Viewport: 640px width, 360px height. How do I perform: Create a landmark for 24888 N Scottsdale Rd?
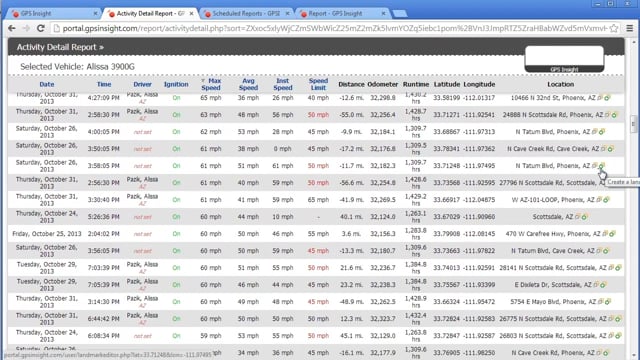614,115
